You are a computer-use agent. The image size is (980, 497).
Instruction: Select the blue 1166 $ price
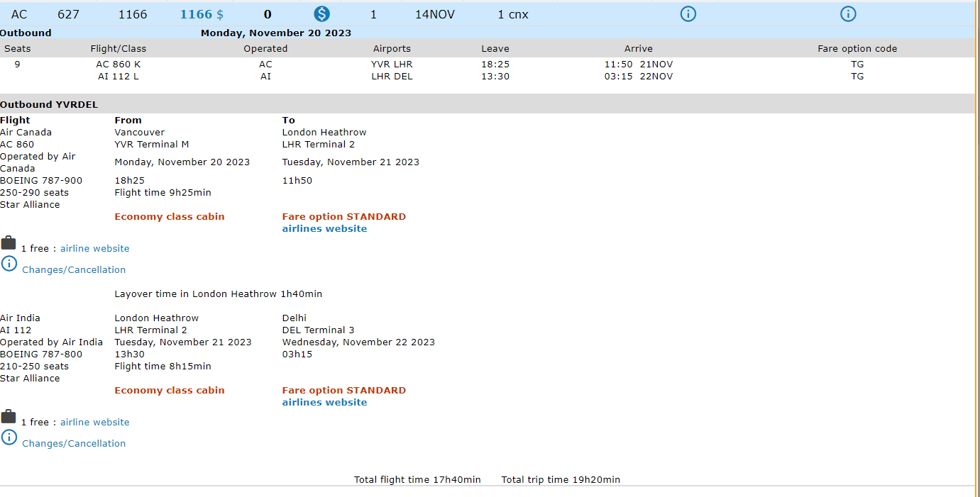[x=202, y=14]
